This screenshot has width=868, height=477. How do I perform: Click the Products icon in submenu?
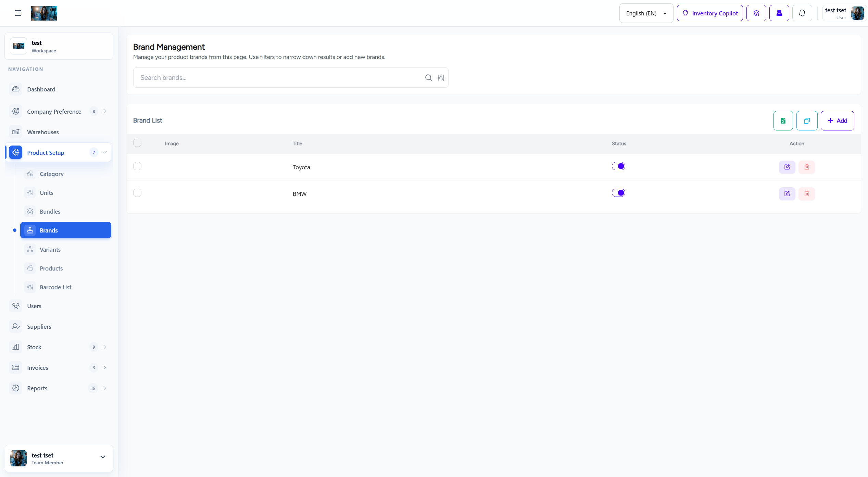pyautogui.click(x=30, y=268)
